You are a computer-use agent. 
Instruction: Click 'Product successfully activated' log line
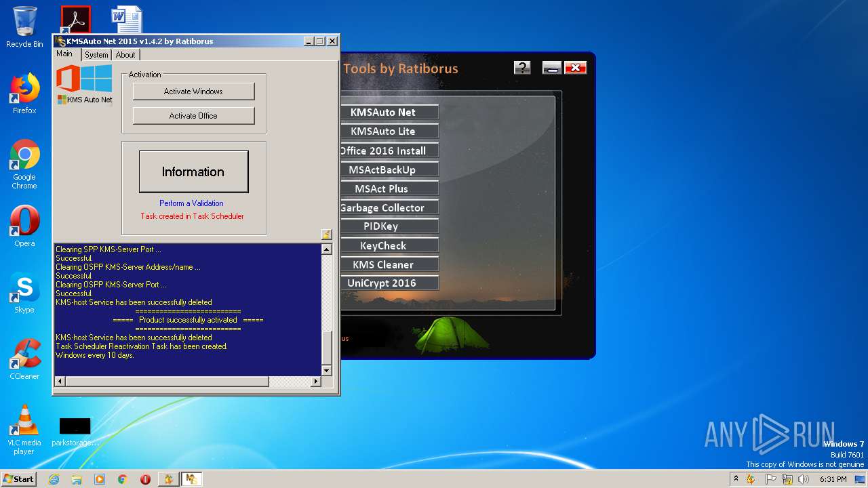(x=188, y=320)
